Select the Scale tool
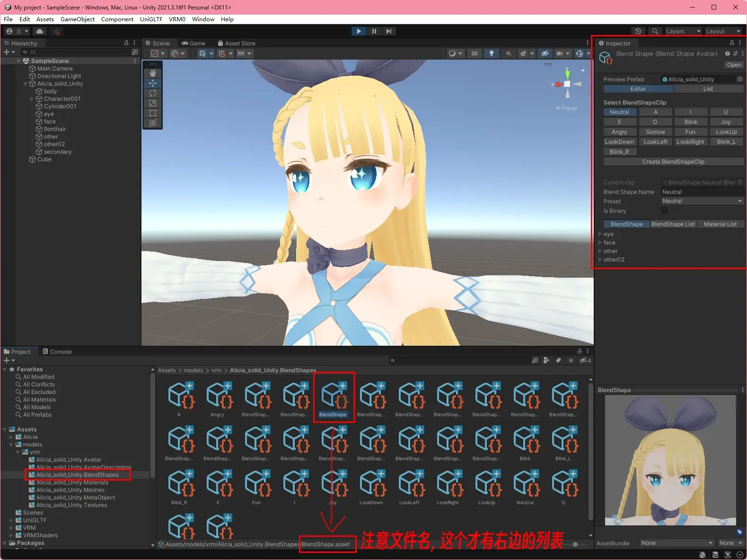747x560 pixels. [153, 103]
